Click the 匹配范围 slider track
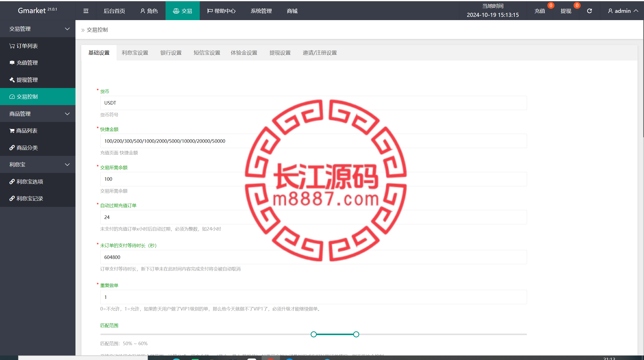Viewport: 644px width, 360px height. [x=313, y=334]
